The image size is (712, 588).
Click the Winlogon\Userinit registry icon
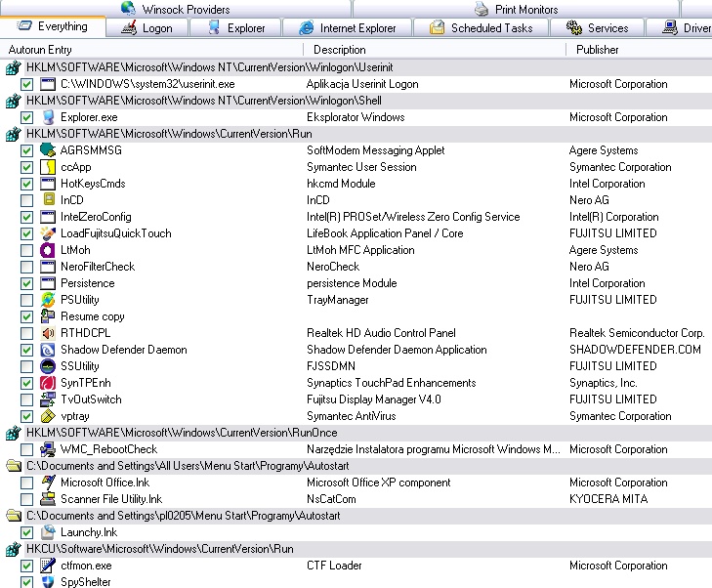coord(13,67)
